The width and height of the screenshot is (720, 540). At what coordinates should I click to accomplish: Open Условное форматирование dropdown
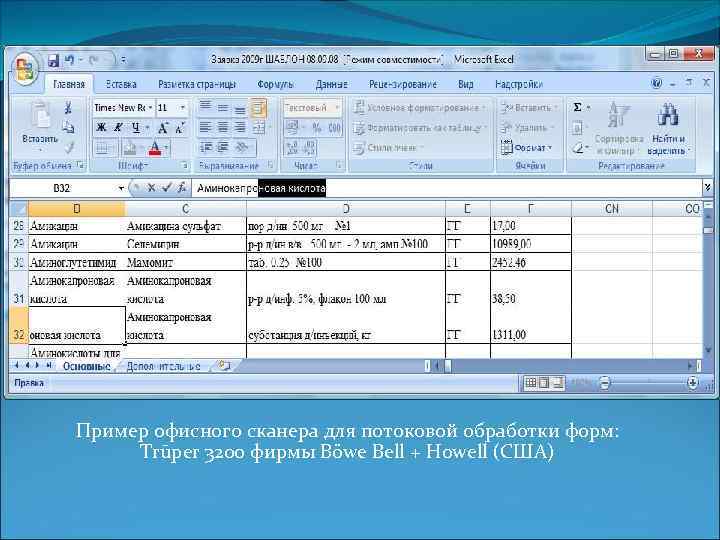pos(420,108)
